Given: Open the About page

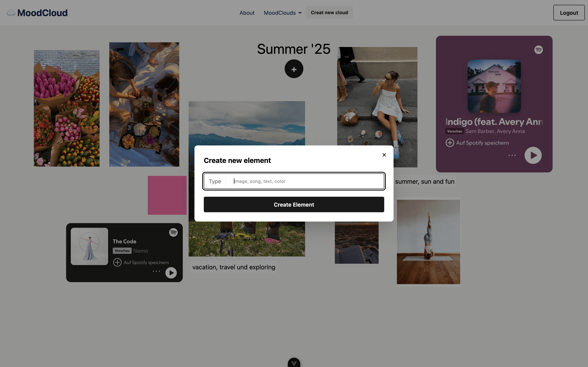Looking at the screenshot, I should (247, 13).
